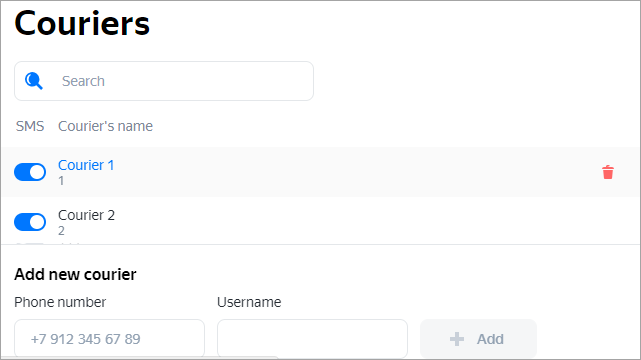Click number 1 under Courier 1
Image resolution: width=641 pixels, height=360 pixels.
(x=61, y=181)
